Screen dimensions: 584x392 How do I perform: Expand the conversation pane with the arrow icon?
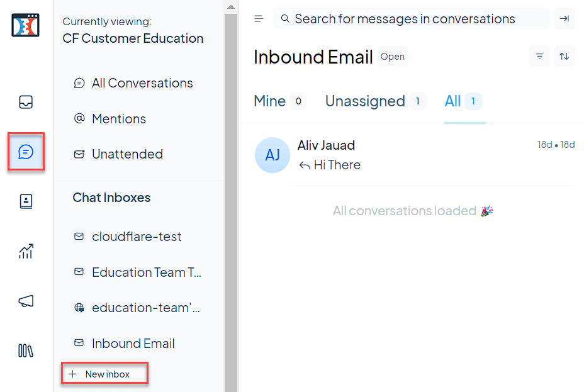[x=564, y=18]
